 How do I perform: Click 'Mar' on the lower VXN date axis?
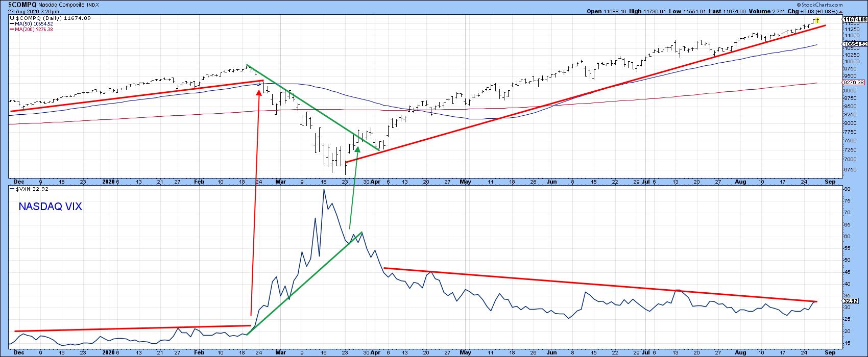point(281,352)
